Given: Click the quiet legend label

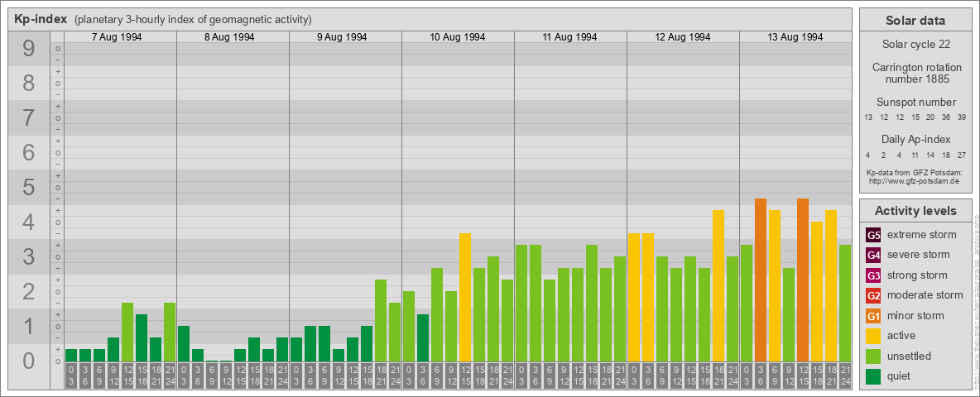Looking at the screenshot, I should pos(900,376).
